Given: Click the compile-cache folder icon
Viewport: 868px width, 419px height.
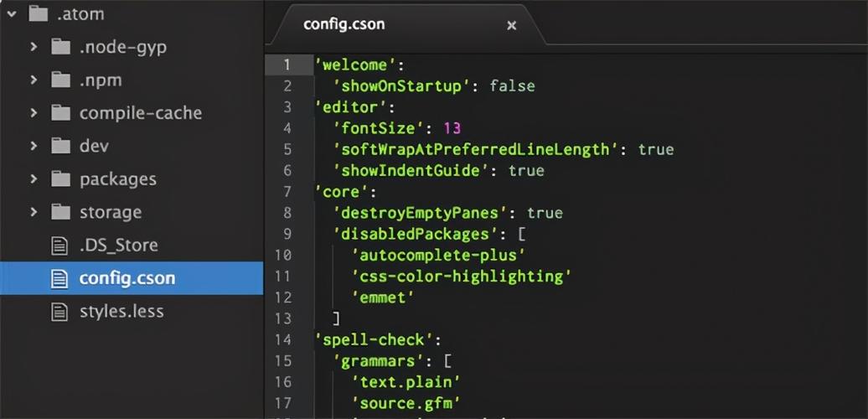Looking at the screenshot, I should click(60, 113).
